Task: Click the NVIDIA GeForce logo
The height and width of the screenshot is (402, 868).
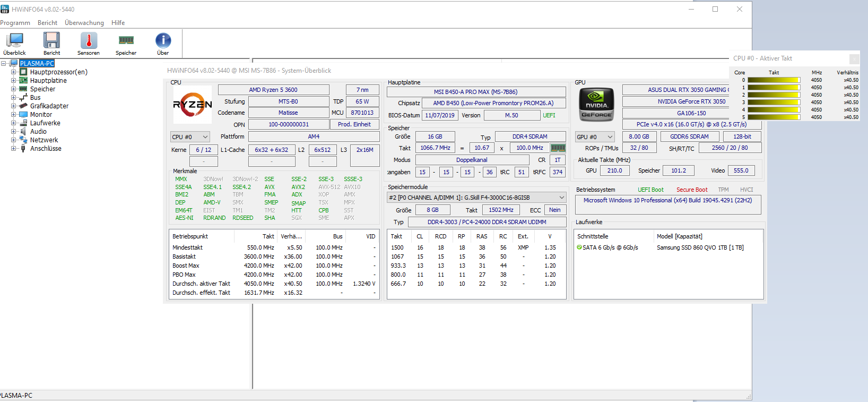Action: click(x=597, y=105)
